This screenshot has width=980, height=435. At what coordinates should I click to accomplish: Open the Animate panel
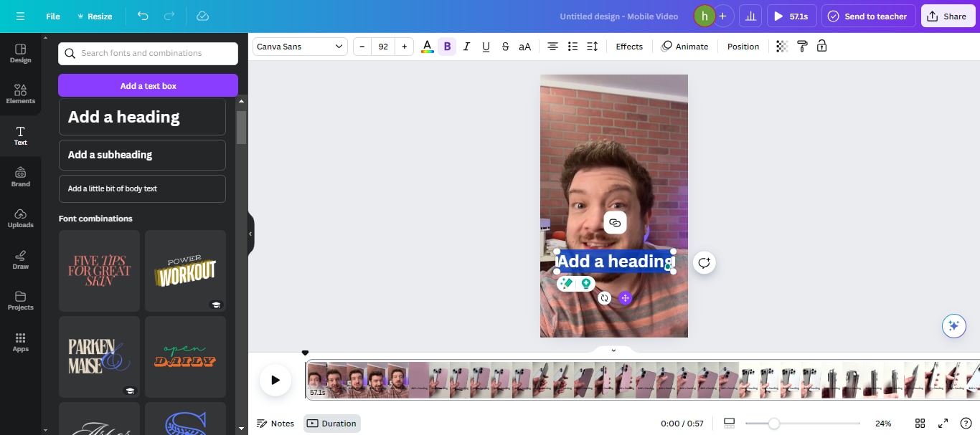684,47
